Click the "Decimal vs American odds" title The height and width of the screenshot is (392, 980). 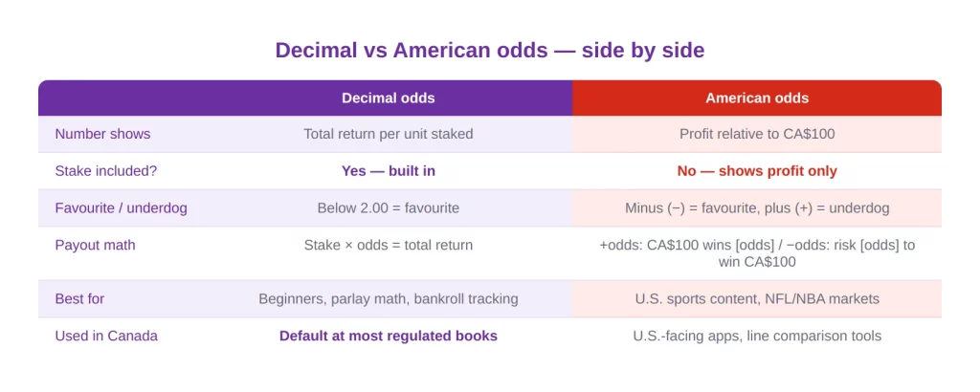pyautogui.click(x=489, y=50)
